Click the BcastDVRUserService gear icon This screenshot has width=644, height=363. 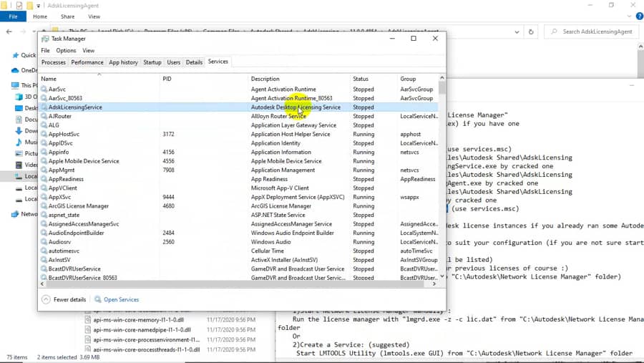click(44, 269)
